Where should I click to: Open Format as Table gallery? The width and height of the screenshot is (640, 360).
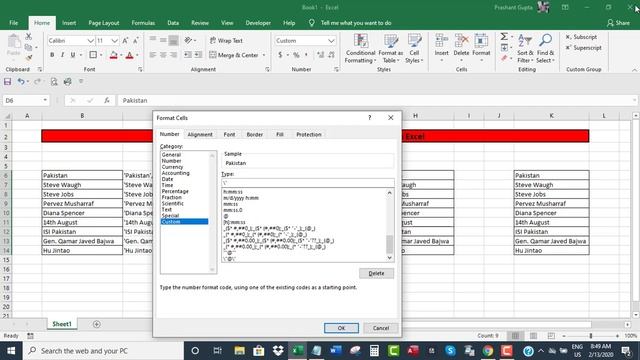391,49
